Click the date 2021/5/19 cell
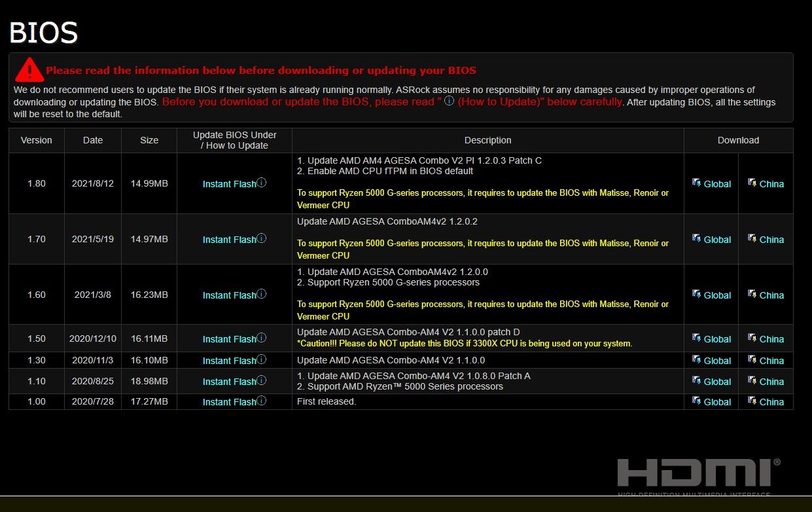Viewport: 812px width, 512px height. coord(93,239)
